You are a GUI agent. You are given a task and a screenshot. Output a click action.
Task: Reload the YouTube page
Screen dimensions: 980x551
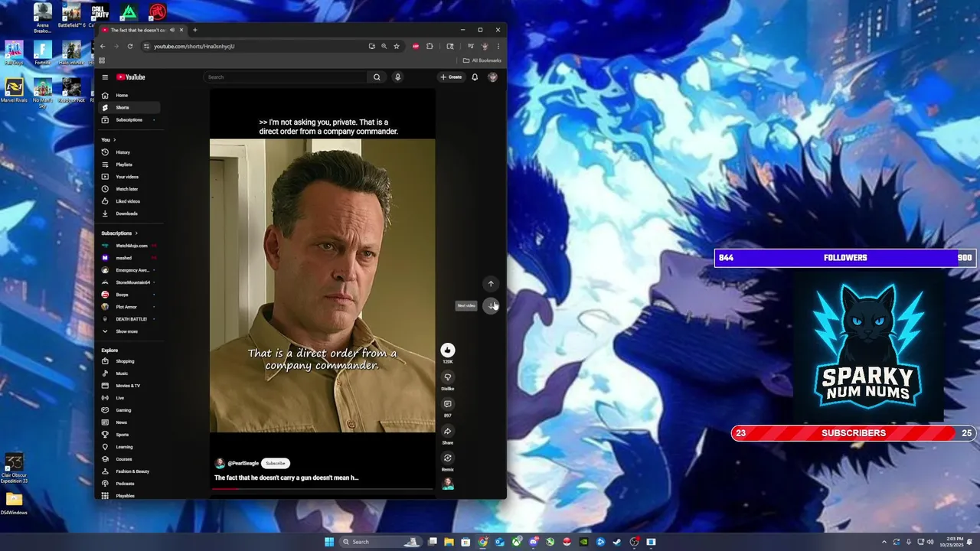(x=130, y=46)
